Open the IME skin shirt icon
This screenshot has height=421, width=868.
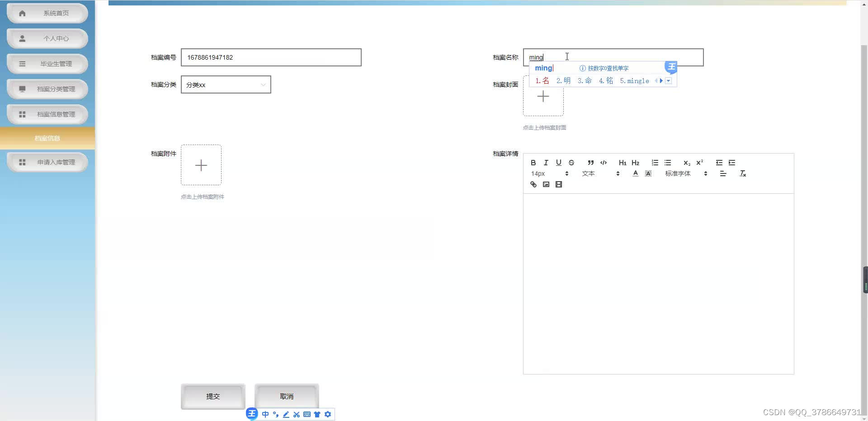point(317,414)
